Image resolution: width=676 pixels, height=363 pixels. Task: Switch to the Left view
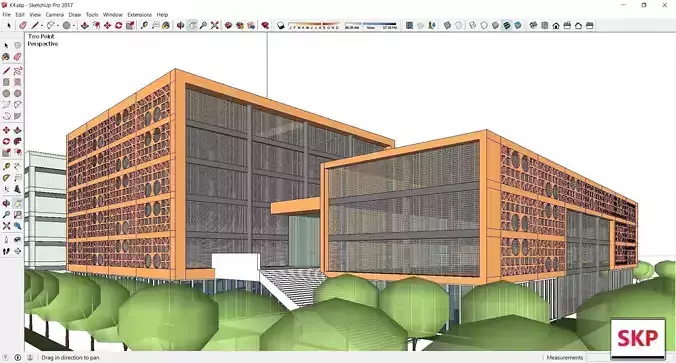click(x=589, y=25)
